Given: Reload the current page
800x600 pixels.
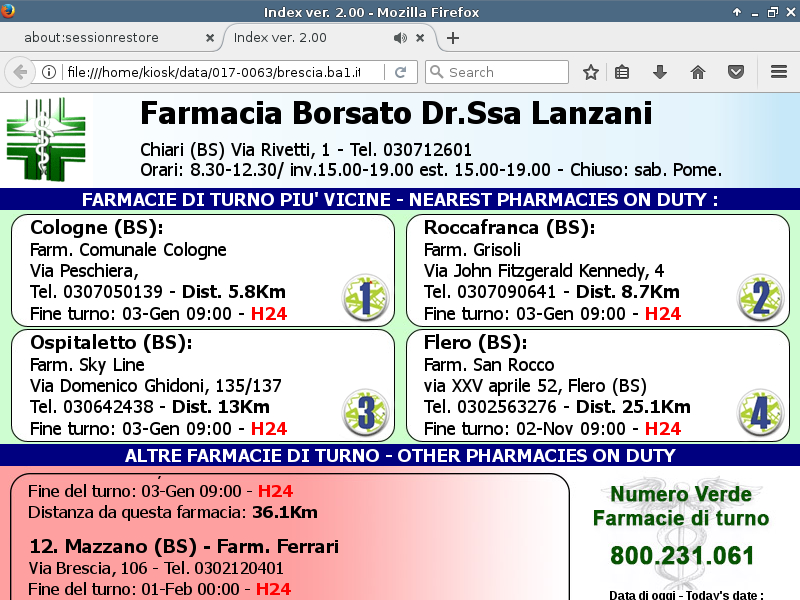Looking at the screenshot, I should 400,72.
